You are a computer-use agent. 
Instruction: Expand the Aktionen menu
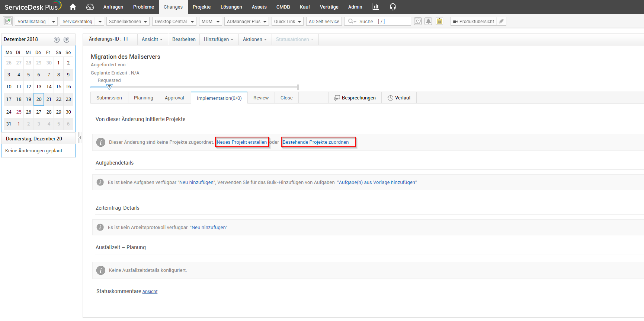coord(255,39)
